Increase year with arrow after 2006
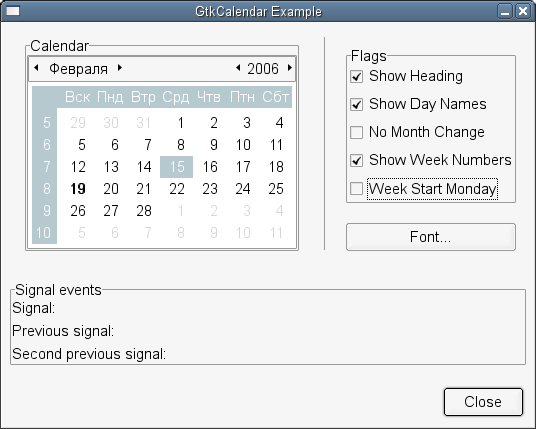 pos(290,68)
